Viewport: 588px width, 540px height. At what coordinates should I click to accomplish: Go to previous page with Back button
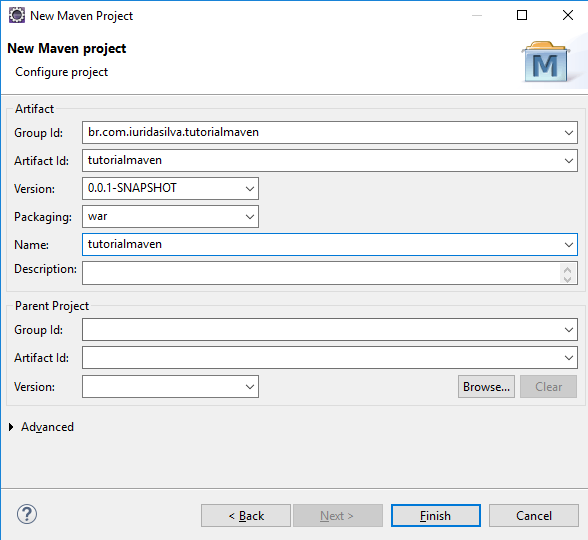(x=246, y=516)
